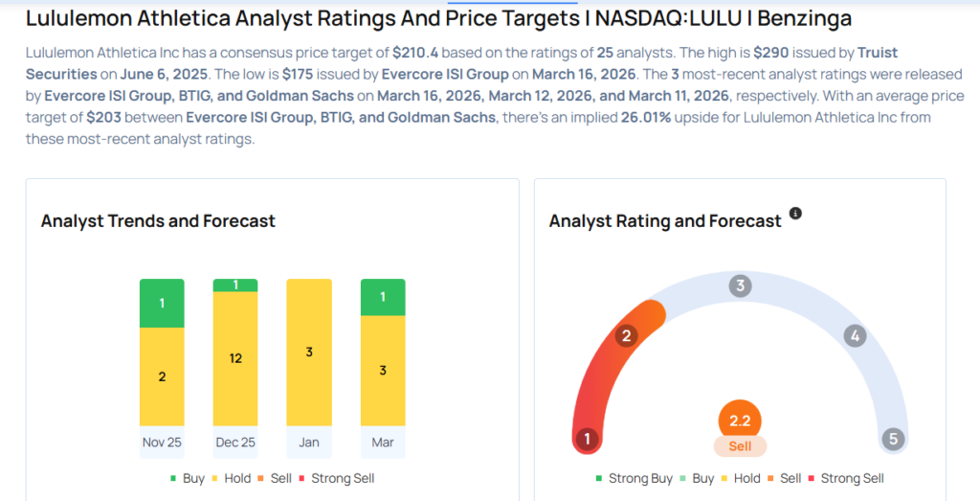The width and height of the screenshot is (980, 501).
Task: Click the orange 2.2 rating badge
Action: [x=740, y=421]
